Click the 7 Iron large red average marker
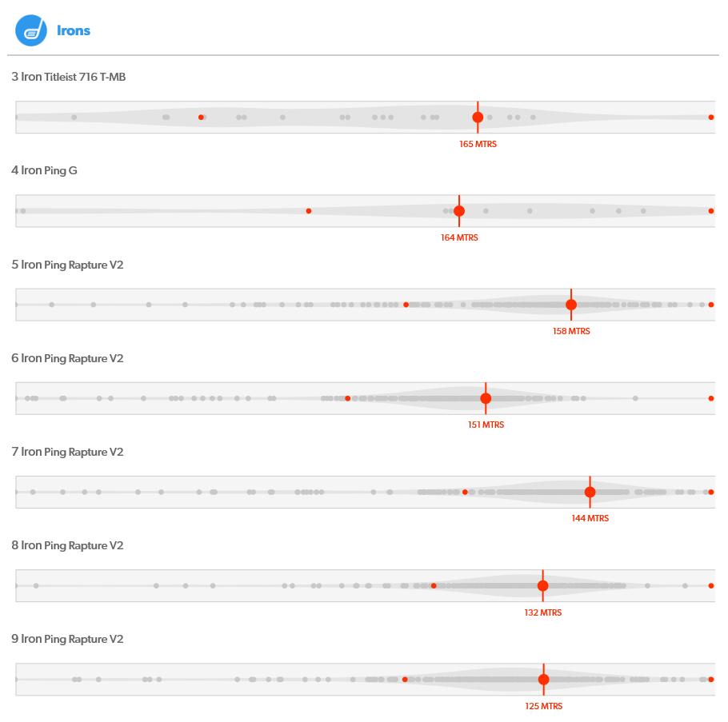 (x=590, y=493)
